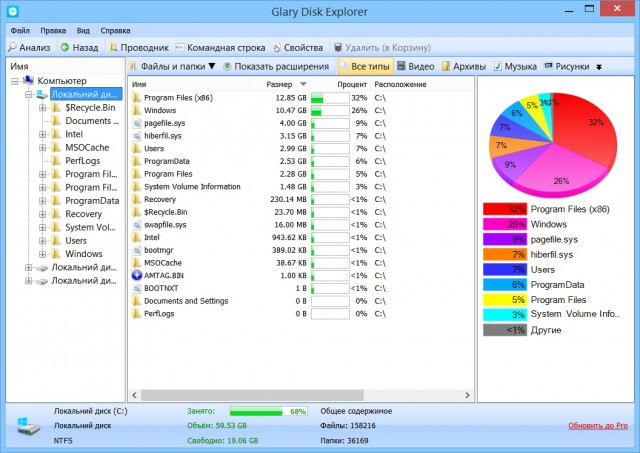Click the scrollbar right arrow

(467, 395)
